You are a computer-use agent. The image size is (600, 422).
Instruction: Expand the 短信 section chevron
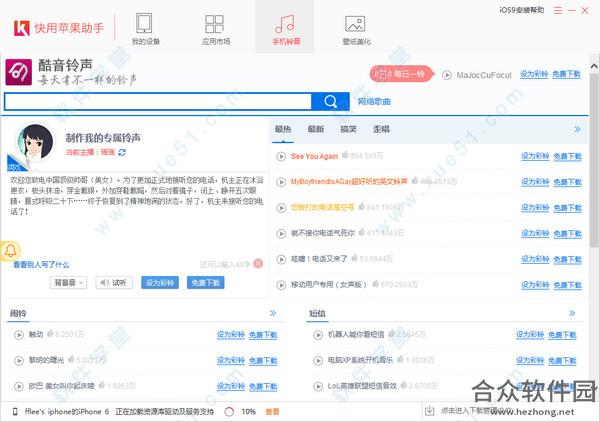point(572,313)
